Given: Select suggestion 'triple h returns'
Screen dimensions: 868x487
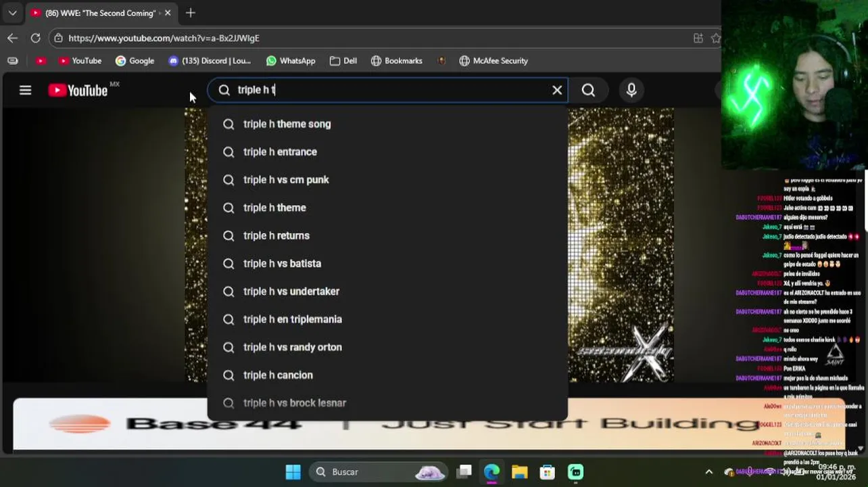Looking at the screenshot, I should (387, 235).
